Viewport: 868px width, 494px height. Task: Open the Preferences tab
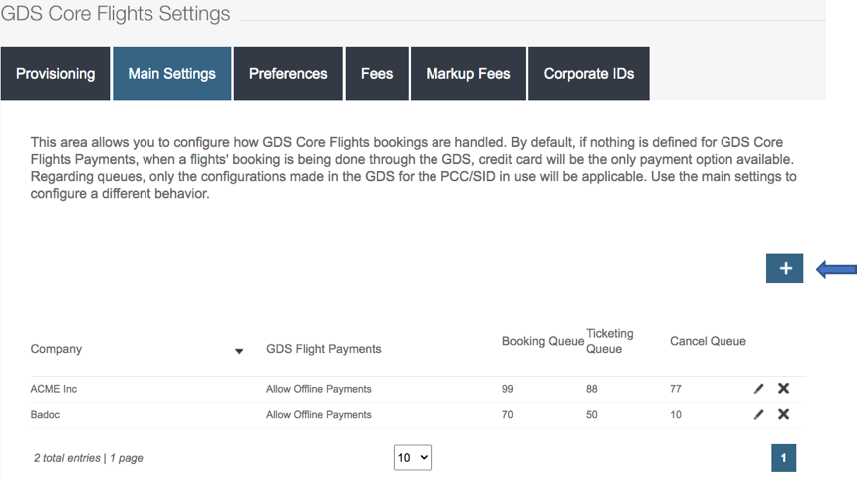pyautogui.click(x=288, y=74)
